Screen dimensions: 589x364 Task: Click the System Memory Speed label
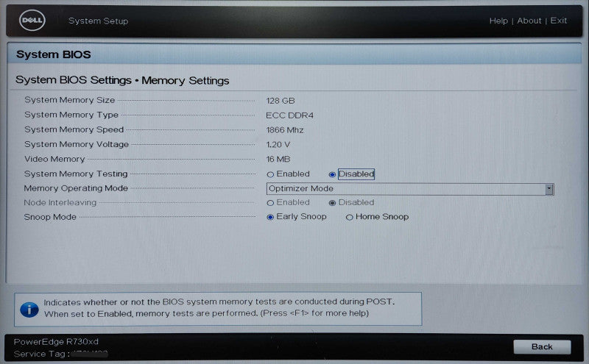74,129
